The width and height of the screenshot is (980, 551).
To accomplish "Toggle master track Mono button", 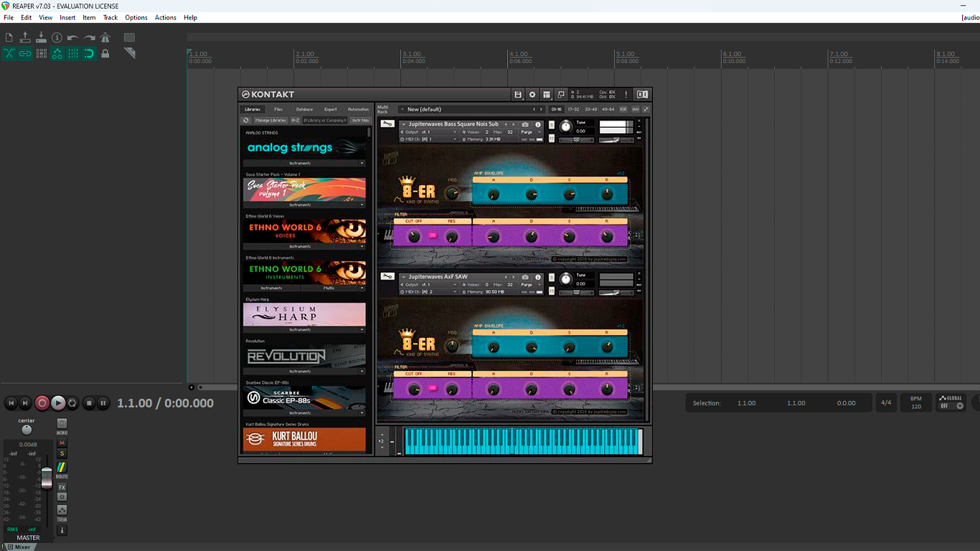I will click(x=62, y=423).
